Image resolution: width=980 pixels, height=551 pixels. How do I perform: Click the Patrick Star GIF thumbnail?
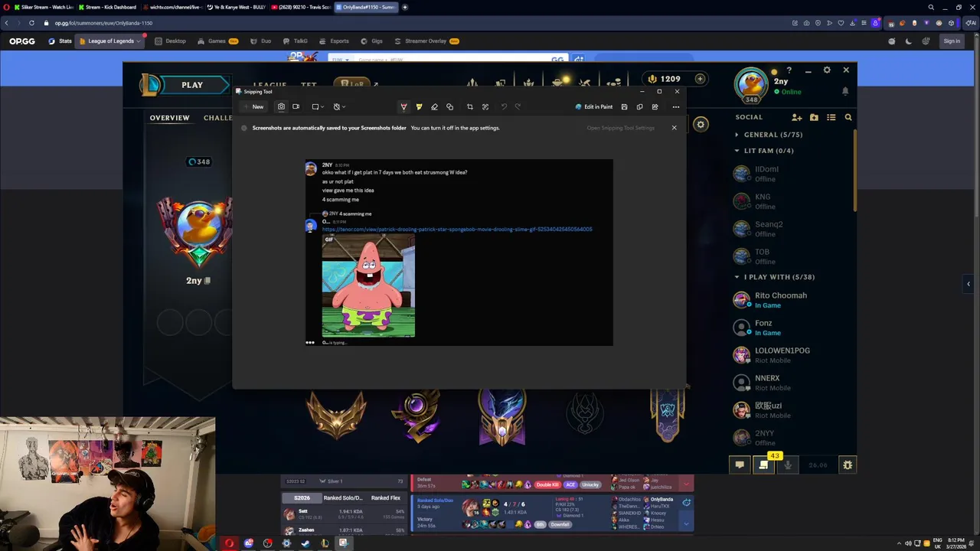pos(368,286)
